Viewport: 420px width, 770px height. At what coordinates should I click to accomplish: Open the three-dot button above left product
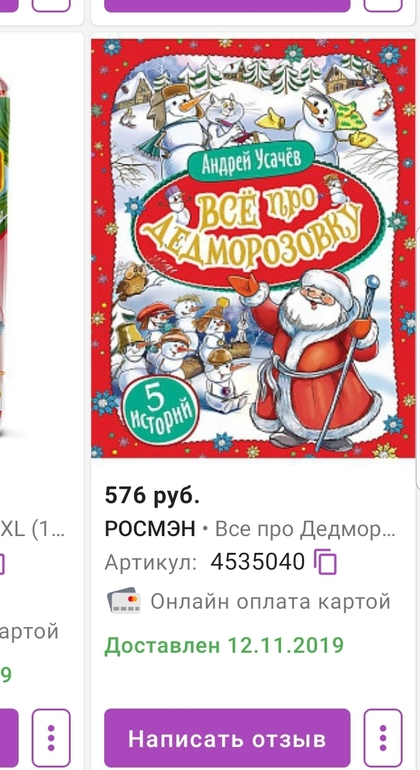[x=51, y=5]
